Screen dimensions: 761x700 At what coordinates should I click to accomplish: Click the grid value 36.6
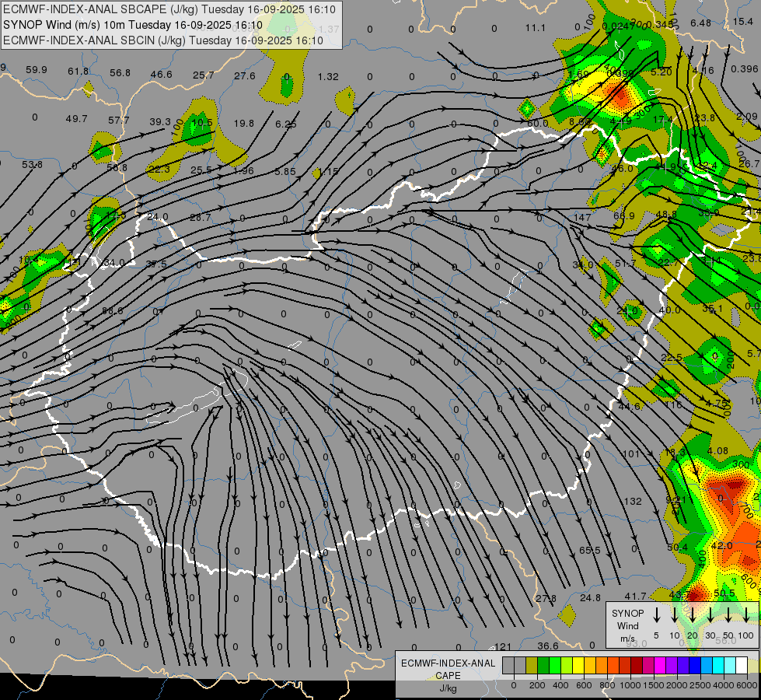(548, 646)
